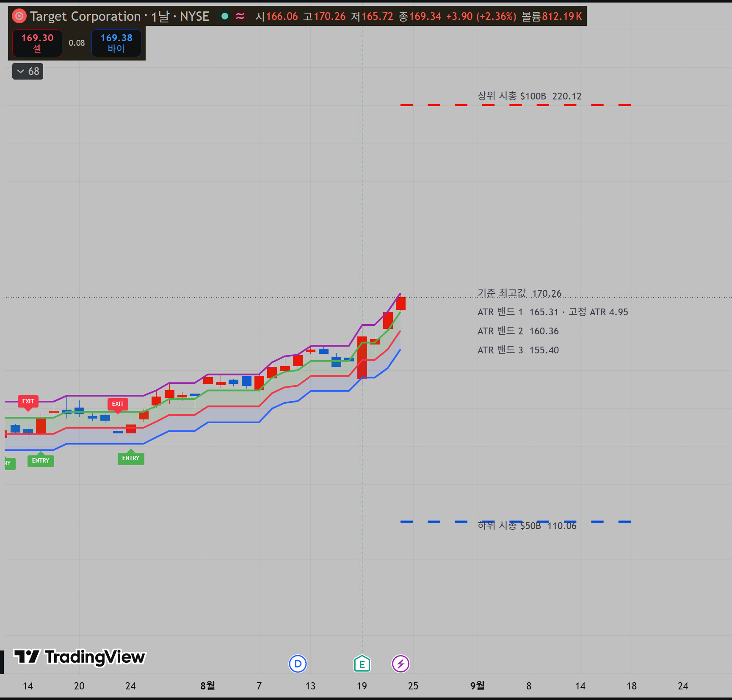Click the ENTRY signal label at July 24
The image size is (732, 700).
(x=131, y=457)
